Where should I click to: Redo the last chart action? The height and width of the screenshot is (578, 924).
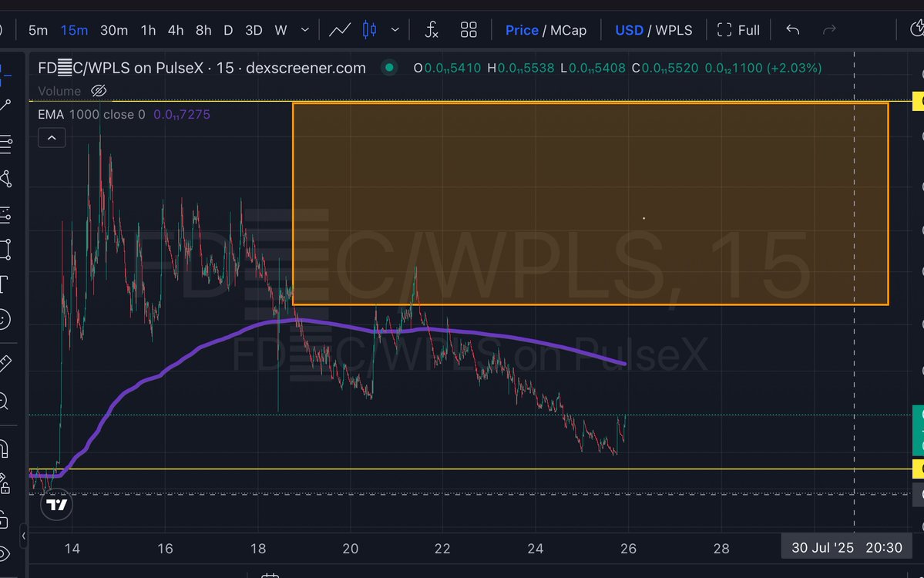pyautogui.click(x=829, y=29)
